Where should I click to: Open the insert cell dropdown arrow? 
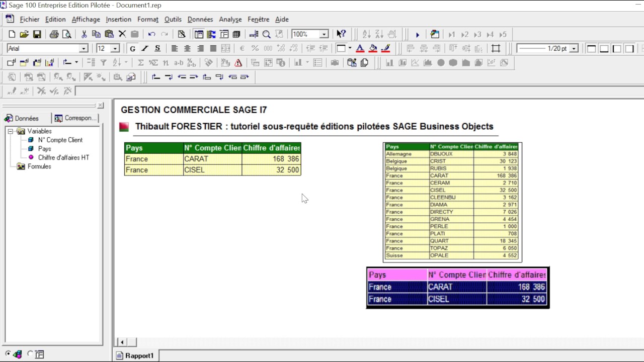coord(76,63)
